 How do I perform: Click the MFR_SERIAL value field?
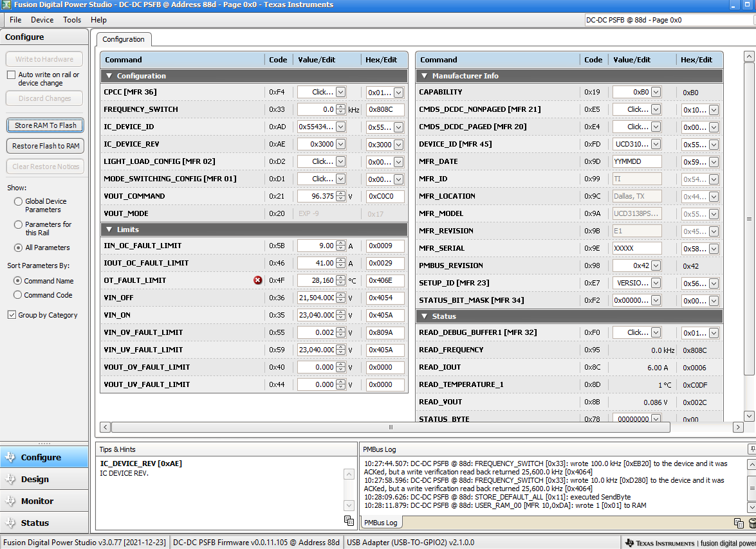click(x=637, y=248)
